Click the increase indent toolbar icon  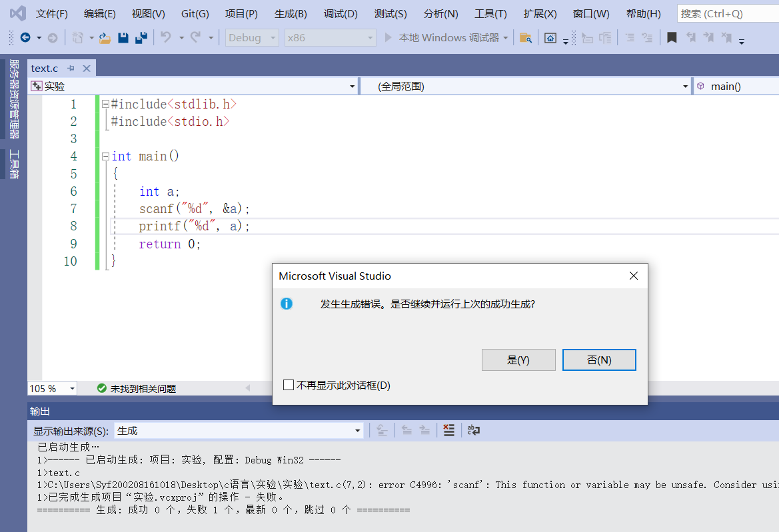click(605, 38)
